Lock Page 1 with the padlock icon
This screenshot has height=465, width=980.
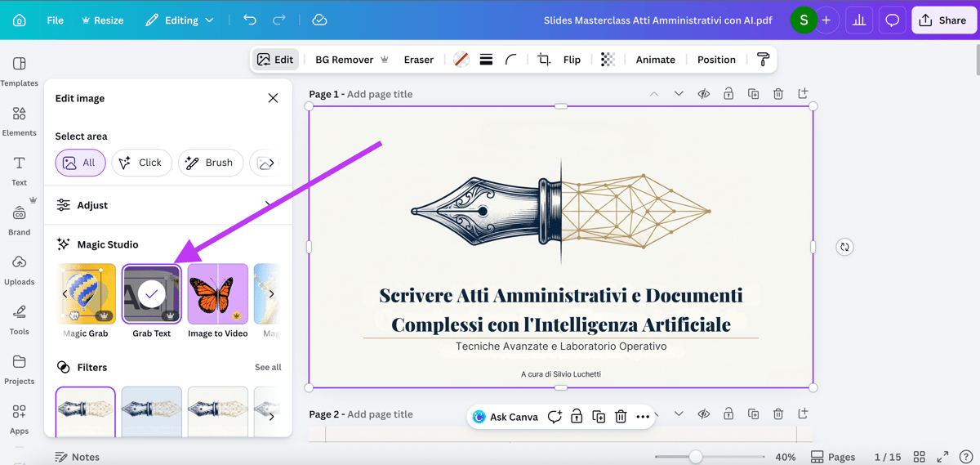[728, 94]
